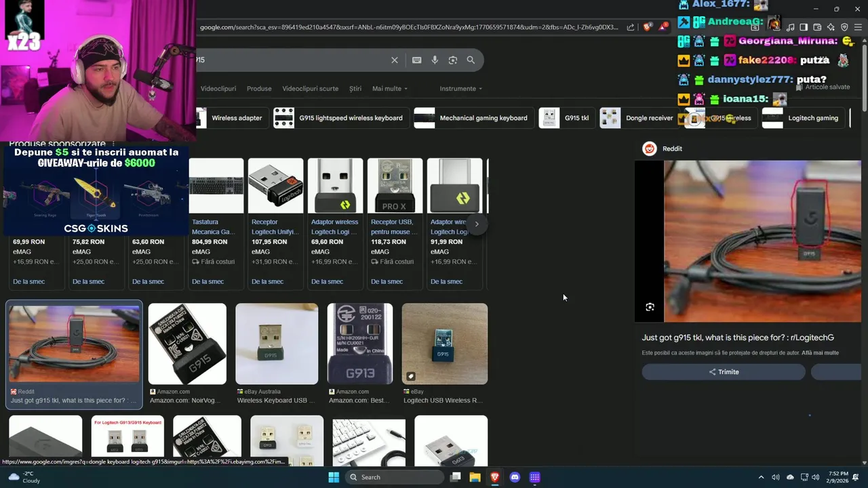Show next sponsored products with the arrow
868x488 pixels.
pos(477,224)
